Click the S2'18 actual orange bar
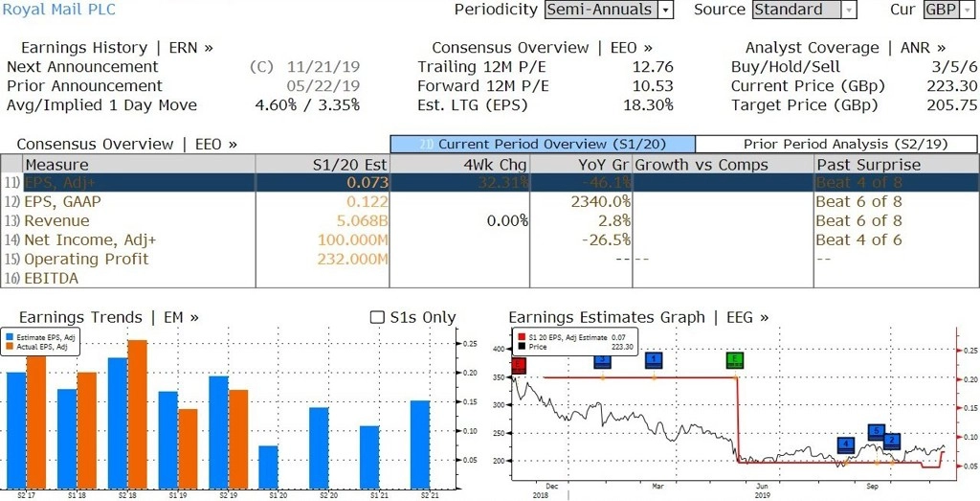980x501 pixels. tap(138, 414)
